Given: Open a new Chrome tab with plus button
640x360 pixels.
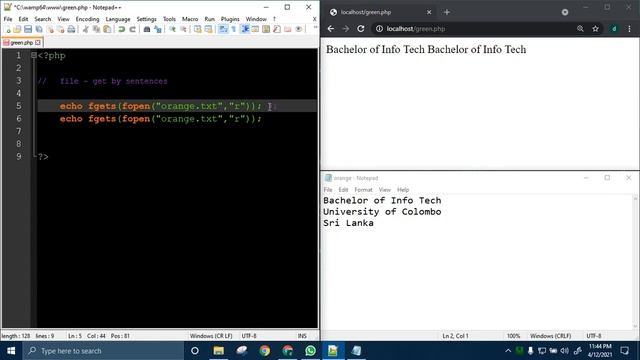Looking at the screenshot, I should pos(447,12).
